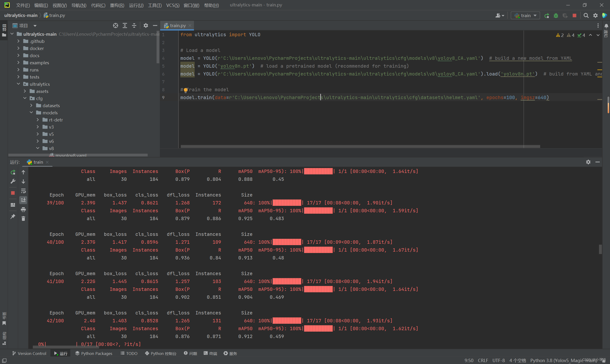Viewport: 610px width, 364px height.
Task: Open the train run configuration dropdown
Action: point(526,16)
